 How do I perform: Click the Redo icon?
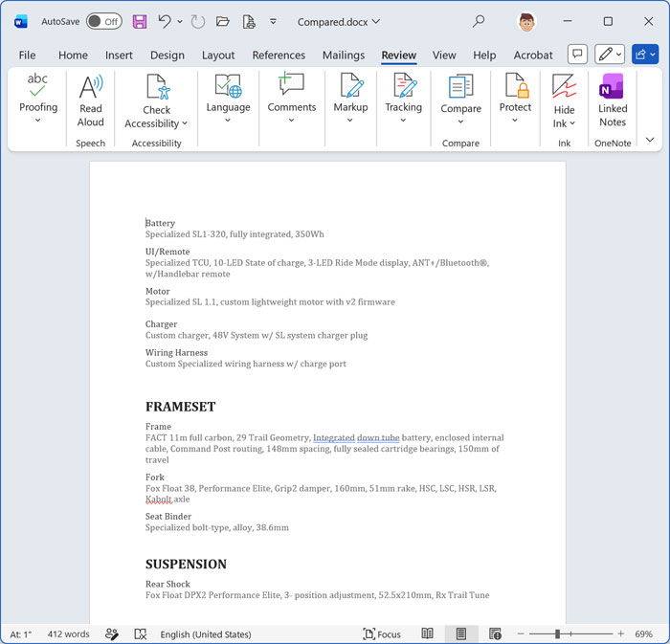(198, 21)
